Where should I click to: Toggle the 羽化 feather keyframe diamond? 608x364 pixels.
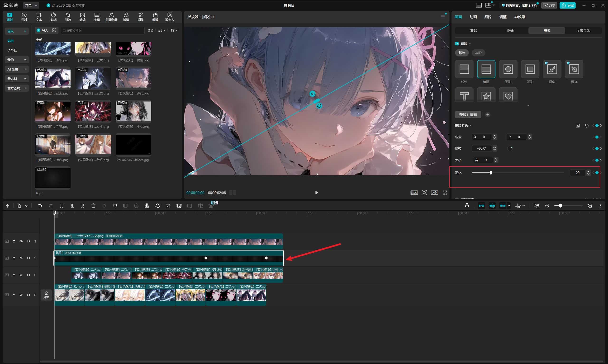tap(597, 173)
